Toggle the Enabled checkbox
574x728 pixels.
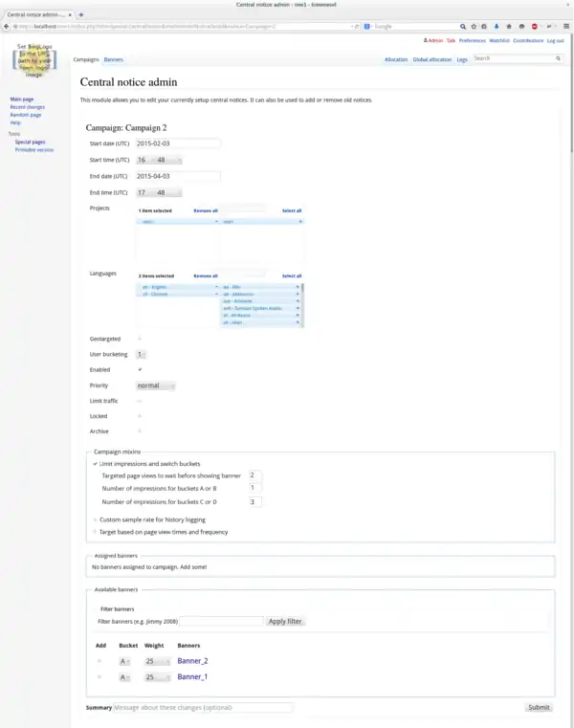pyautogui.click(x=141, y=369)
